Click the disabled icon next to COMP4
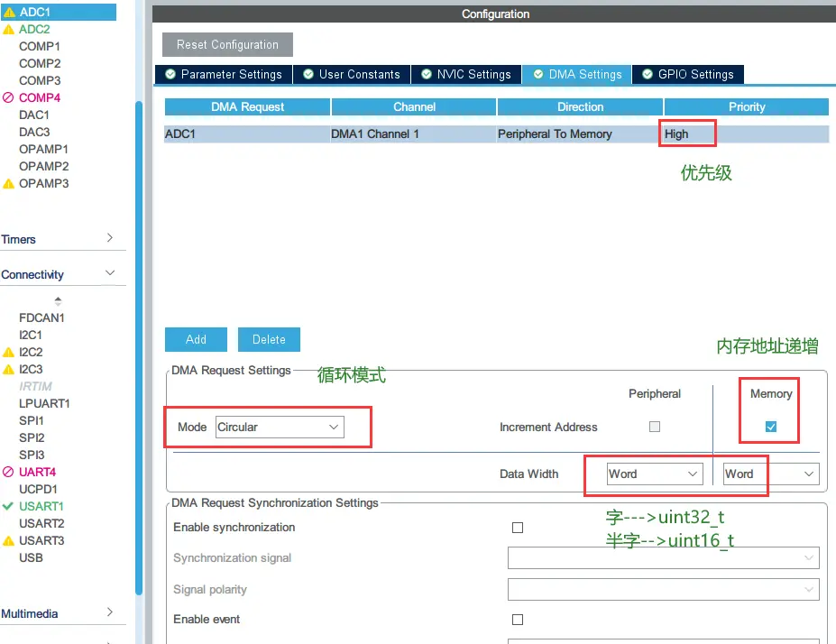The image size is (836, 644). [9, 97]
